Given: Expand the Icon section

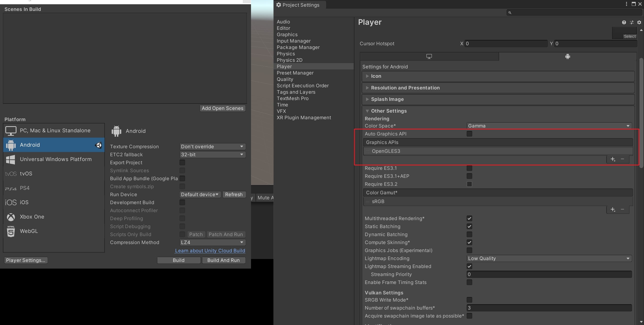Looking at the screenshot, I should (x=367, y=76).
